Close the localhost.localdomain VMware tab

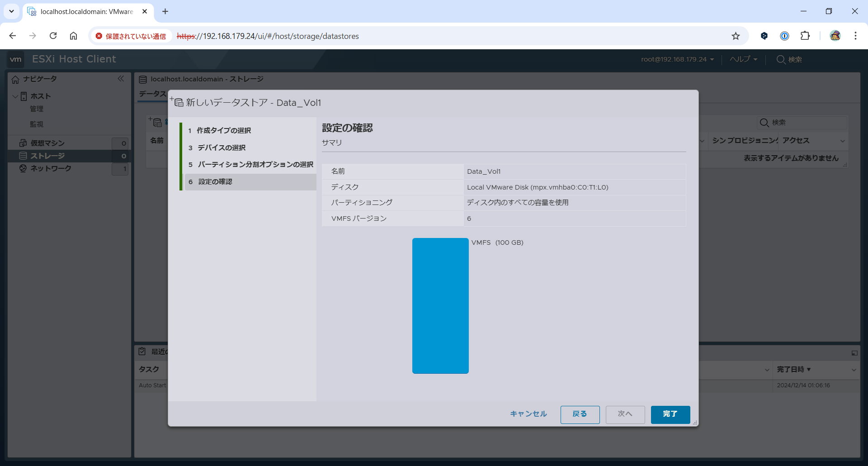145,11
